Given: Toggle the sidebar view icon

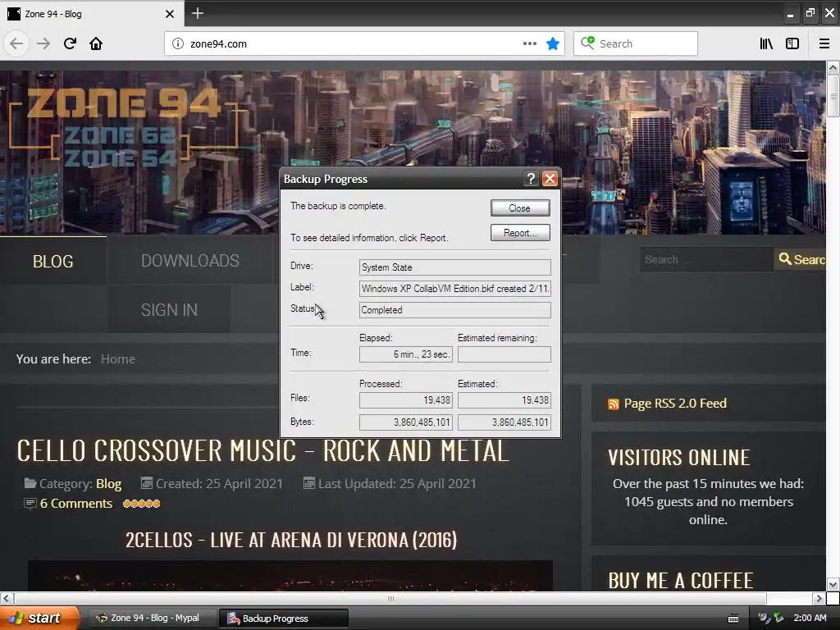Looking at the screenshot, I should pos(792,44).
